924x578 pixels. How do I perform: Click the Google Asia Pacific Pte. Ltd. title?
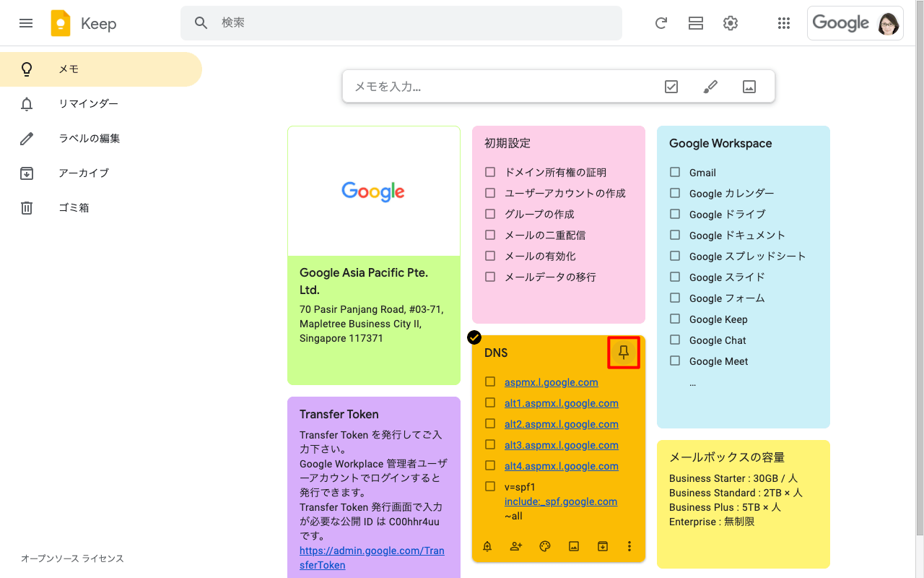[364, 281]
